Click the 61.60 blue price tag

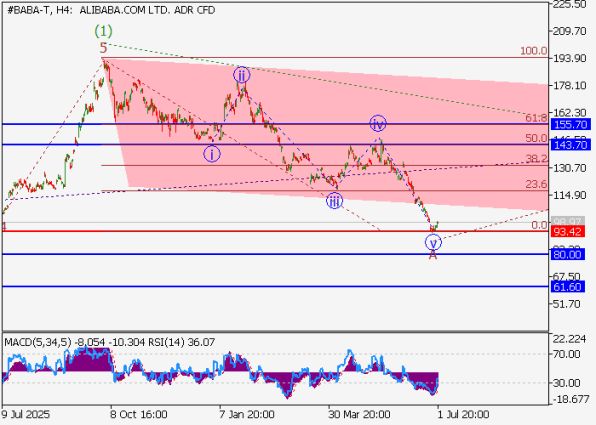click(x=567, y=287)
